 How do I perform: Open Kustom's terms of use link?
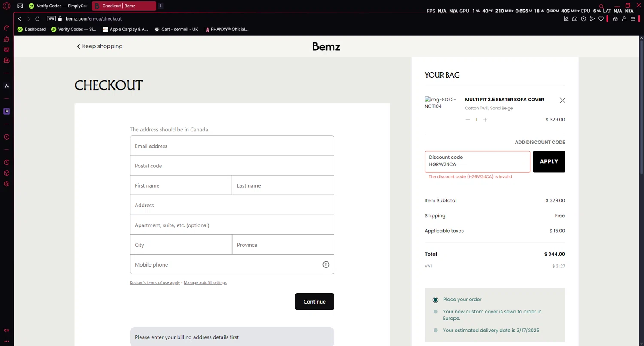coord(155,282)
